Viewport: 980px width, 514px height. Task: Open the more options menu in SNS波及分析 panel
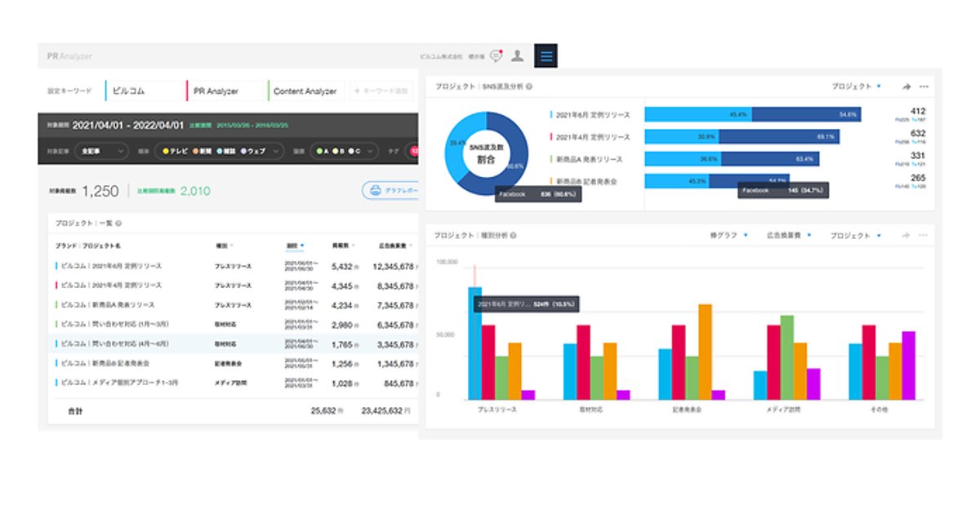[x=924, y=86]
